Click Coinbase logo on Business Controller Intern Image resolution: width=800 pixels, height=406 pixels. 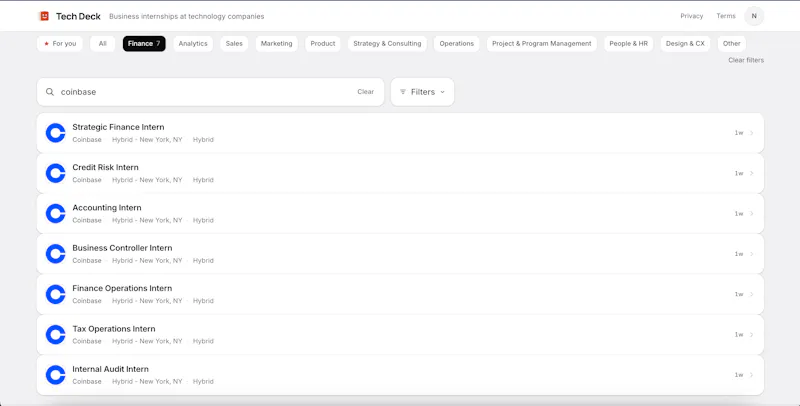56,254
